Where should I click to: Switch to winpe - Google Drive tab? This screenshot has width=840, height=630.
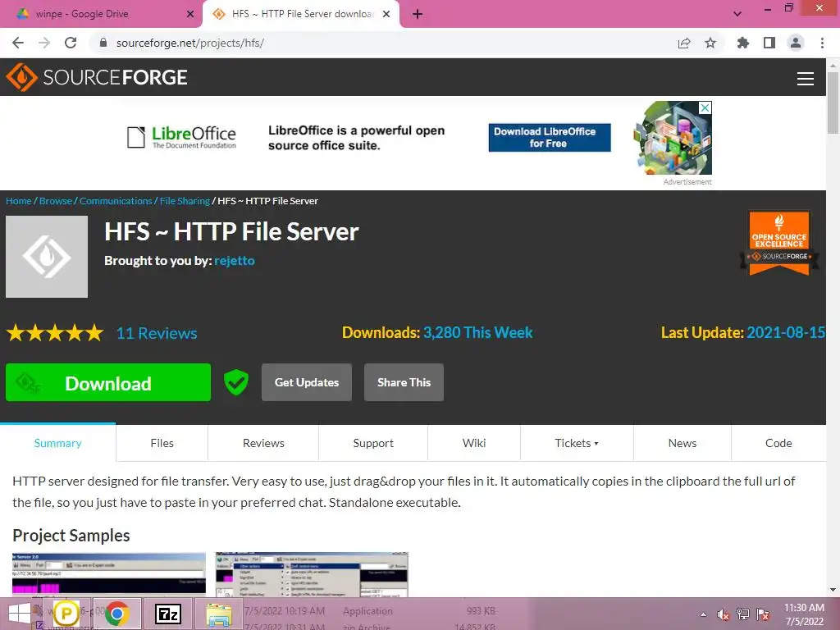tap(102, 14)
